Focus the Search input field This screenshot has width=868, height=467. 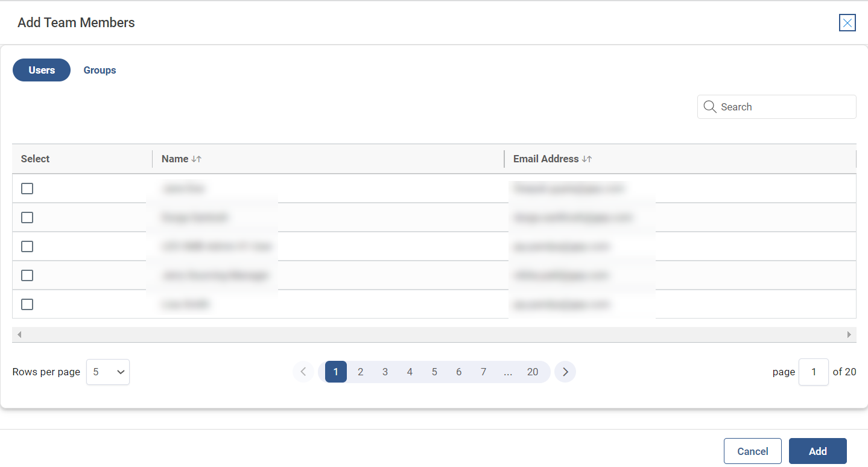pos(784,107)
